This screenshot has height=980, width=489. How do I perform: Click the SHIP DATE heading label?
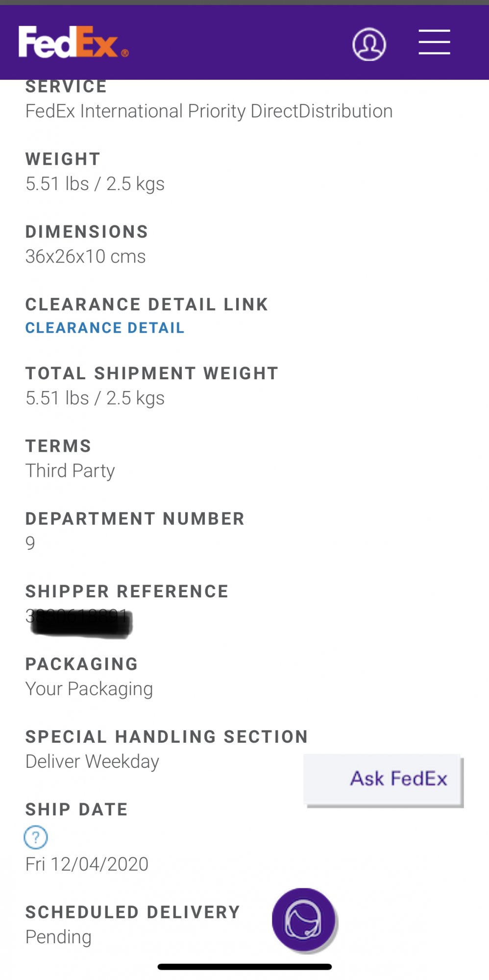[x=76, y=809]
